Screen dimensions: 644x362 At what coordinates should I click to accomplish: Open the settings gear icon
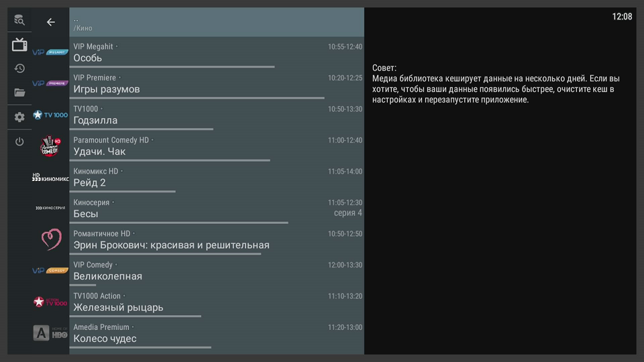coord(19,117)
